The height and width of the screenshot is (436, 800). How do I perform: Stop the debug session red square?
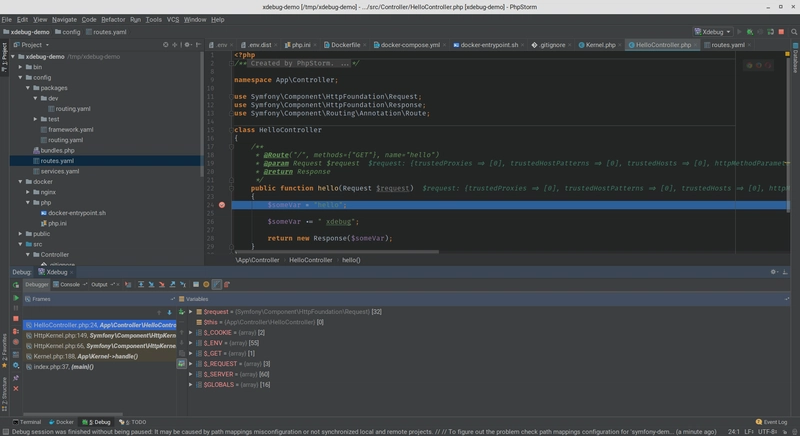pos(16,319)
